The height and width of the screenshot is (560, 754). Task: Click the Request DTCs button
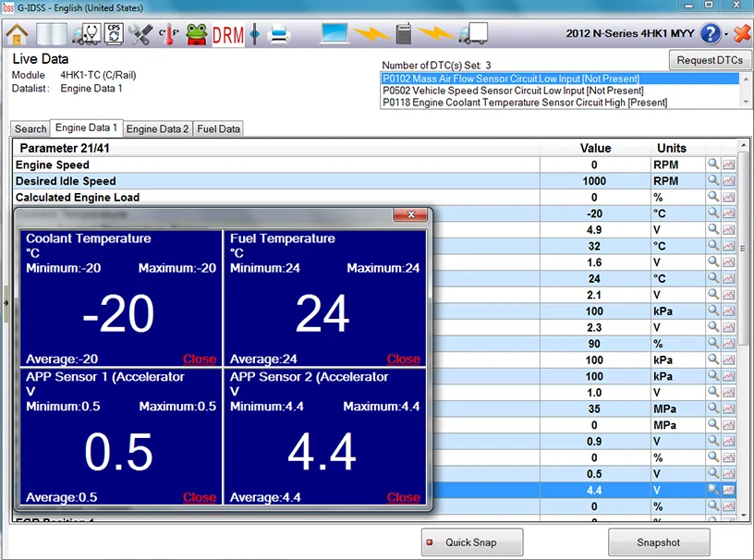pos(710,60)
